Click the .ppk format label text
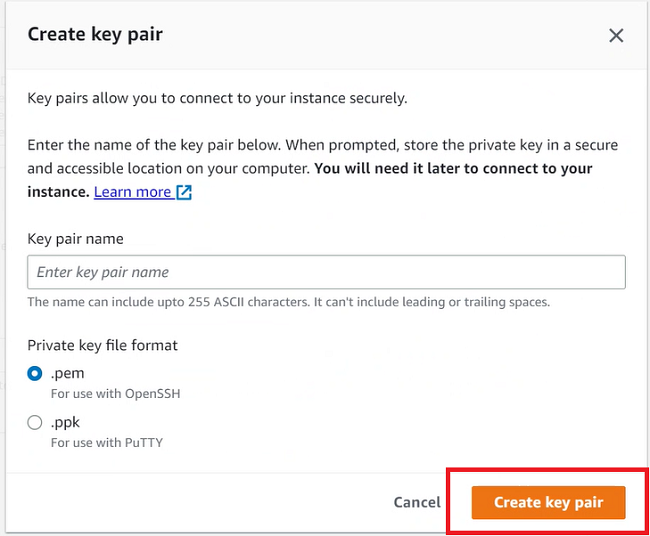Viewport: 650px width, 536px height. point(65,422)
